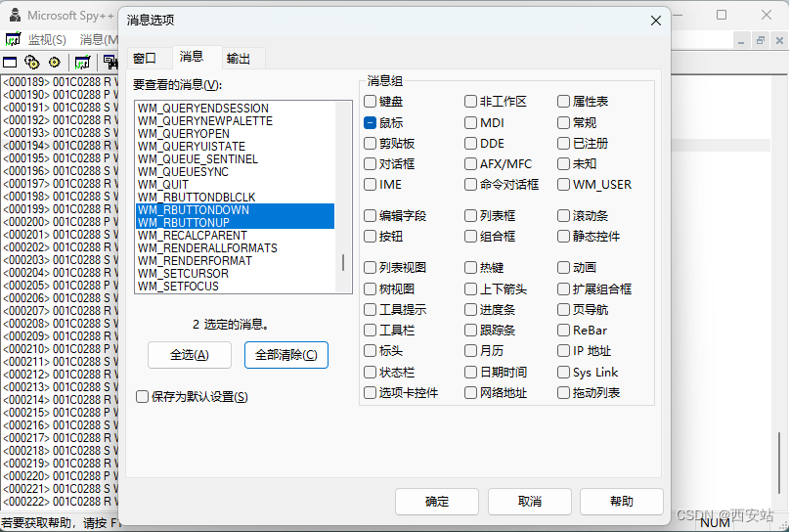Enable the IP 地址 checkbox

point(563,350)
